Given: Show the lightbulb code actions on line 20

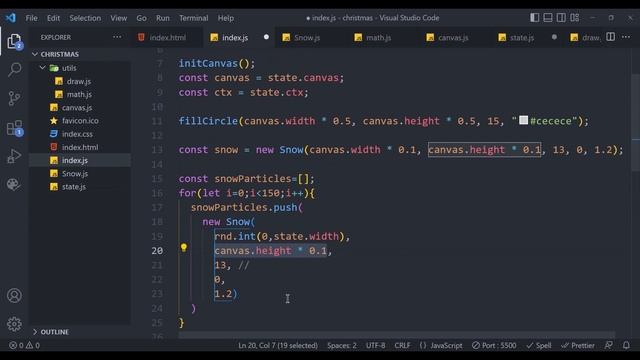Looking at the screenshot, I should pos(184,247).
